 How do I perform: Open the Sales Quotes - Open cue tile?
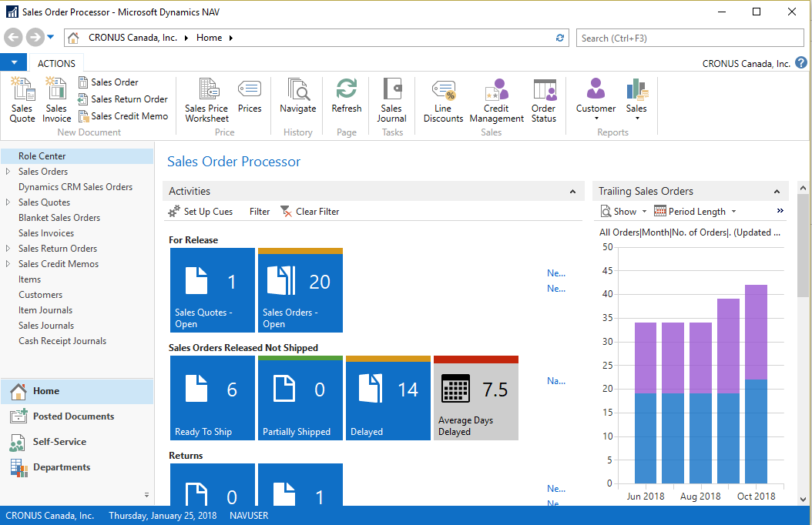pyautogui.click(x=213, y=290)
